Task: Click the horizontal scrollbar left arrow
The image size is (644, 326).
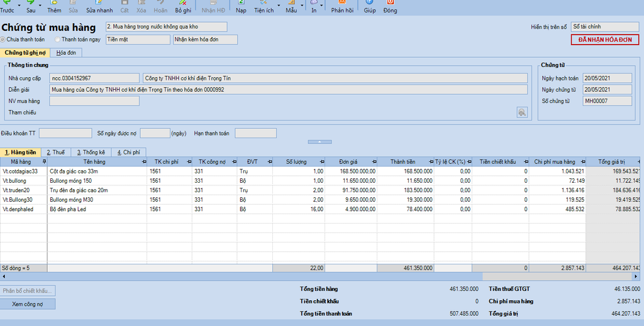Action: pos(4,276)
